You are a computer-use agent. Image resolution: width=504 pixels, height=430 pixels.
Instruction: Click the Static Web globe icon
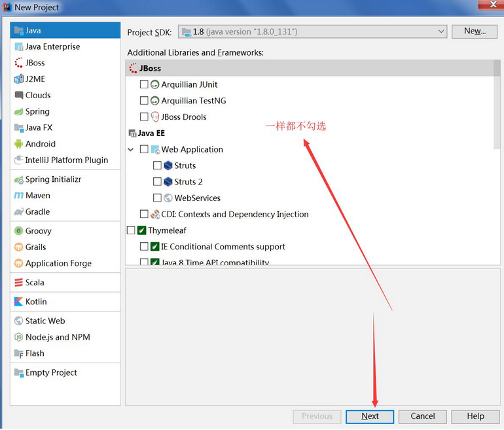pos(19,321)
